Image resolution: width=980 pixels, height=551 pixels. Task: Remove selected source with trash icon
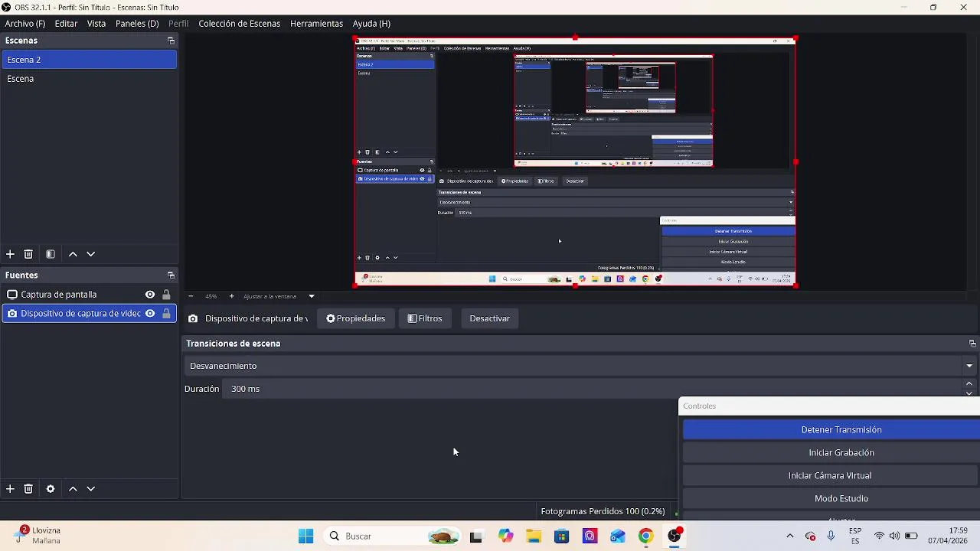tap(28, 489)
